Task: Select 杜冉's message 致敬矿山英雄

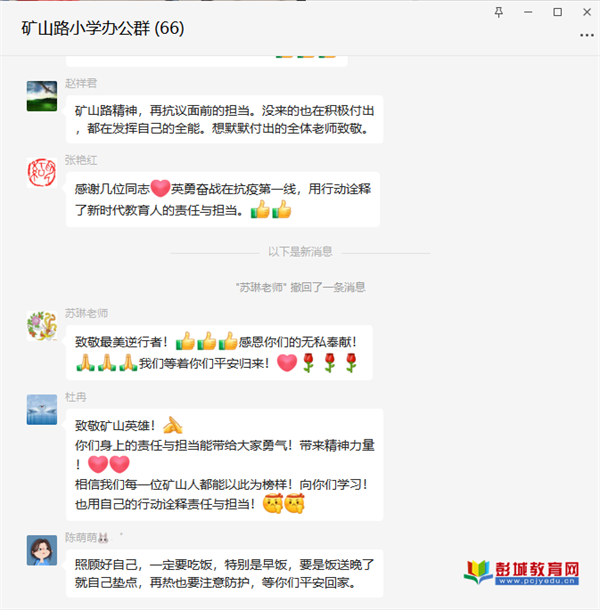Action: click(225, 465)
